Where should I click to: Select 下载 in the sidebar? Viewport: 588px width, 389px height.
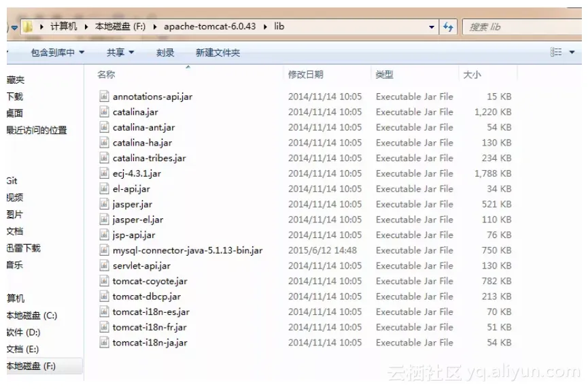(x=15, y=97)
